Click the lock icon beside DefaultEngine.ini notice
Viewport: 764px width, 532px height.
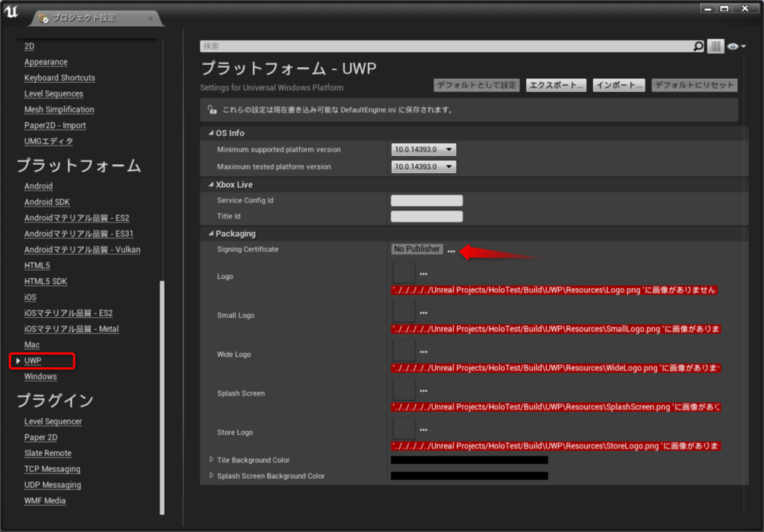[212, 110]
